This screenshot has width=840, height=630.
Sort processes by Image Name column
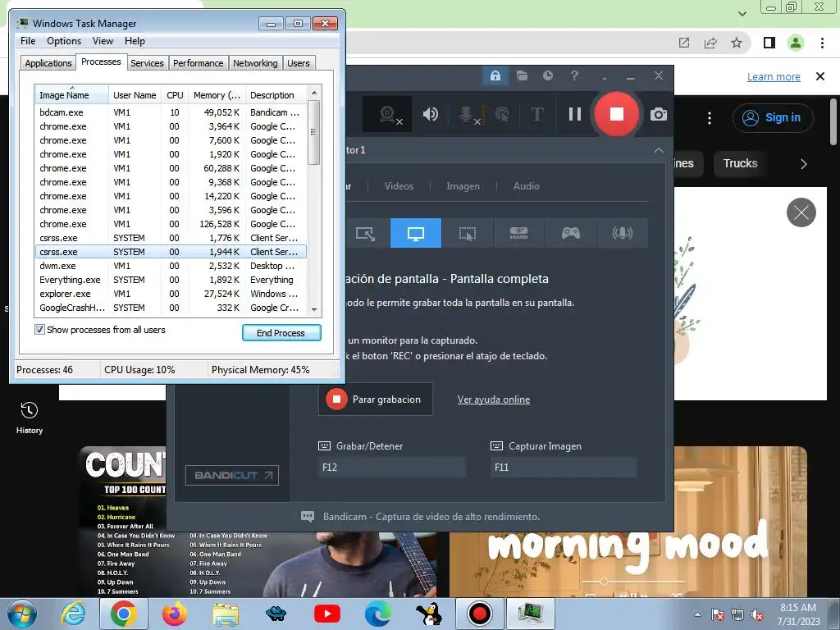pos(71,95)
